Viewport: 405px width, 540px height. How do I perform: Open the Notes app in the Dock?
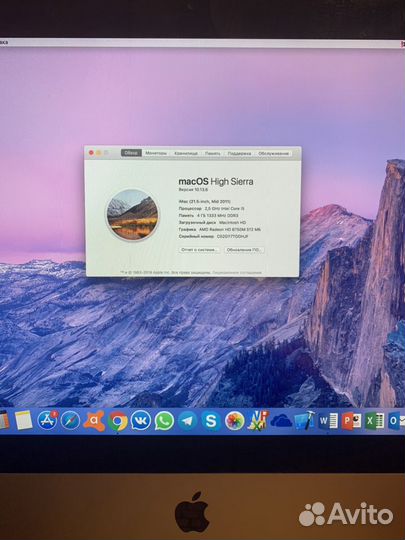tap(23, 420)
